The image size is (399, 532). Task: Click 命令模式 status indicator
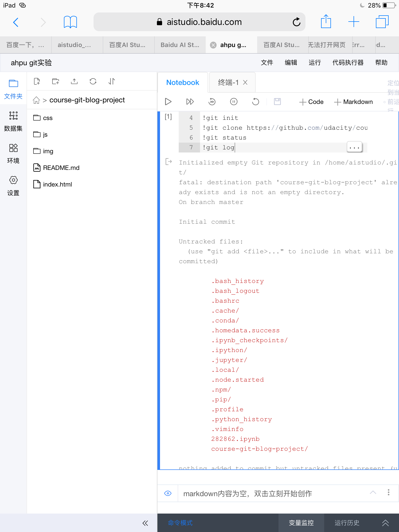pyautogui.click(x=180, y=523)
